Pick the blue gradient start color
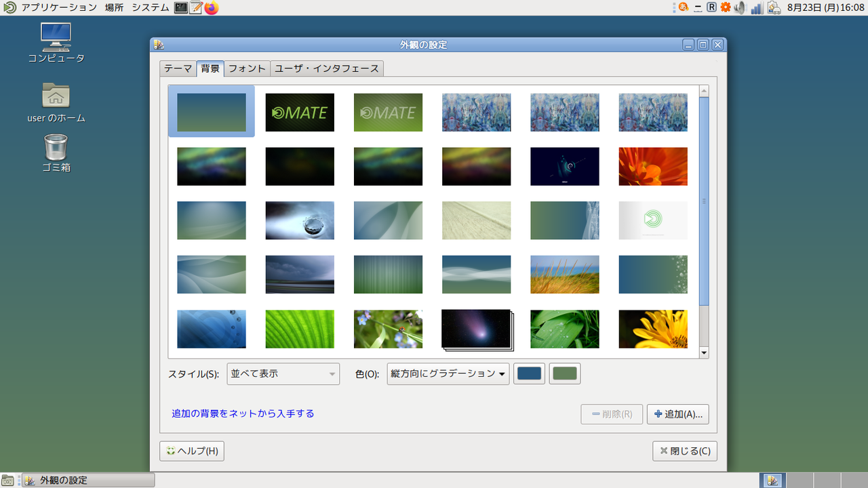 (530, 373)
